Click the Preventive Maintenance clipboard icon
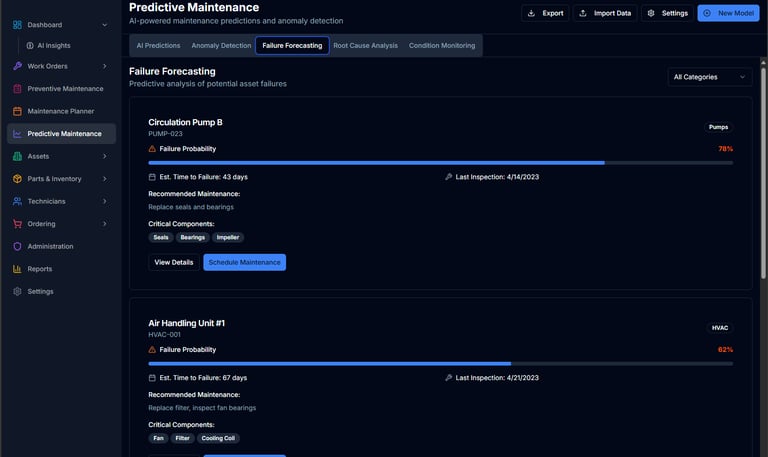Image resolution: width=768 pixels, height=457 pixels. pyautogui.click(x=18, y=89)
